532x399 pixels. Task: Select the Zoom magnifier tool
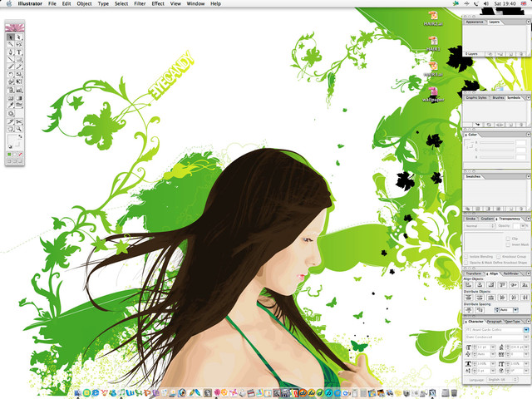pyautogui.click(x=19, y=129)
